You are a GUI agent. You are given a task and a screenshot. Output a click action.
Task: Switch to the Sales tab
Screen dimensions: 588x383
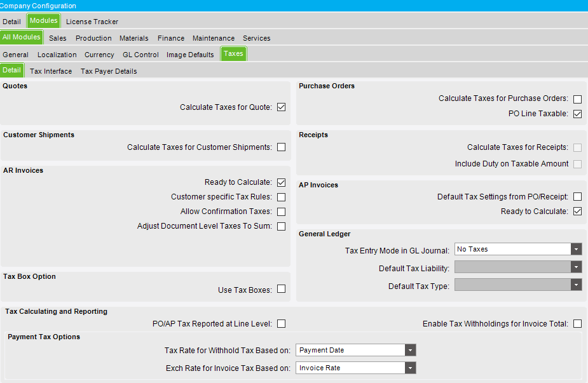click(57, 38)
